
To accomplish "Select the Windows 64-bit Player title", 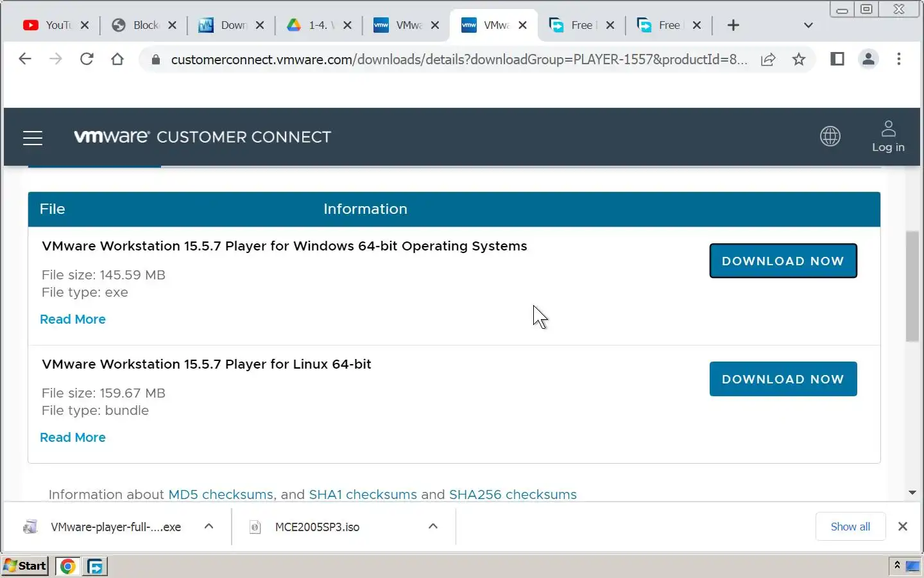I will [284, 246].
